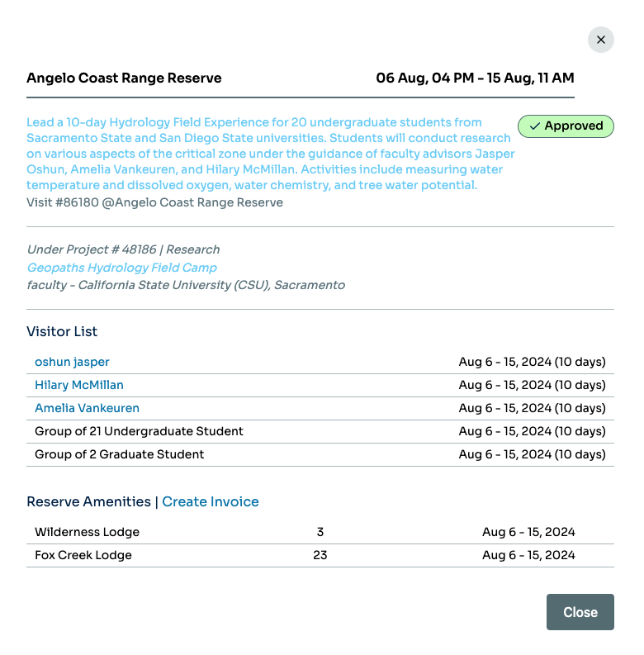Click the Create Invoice link
Viewport: 644px width, 655px height.
(x=211, y=501)
